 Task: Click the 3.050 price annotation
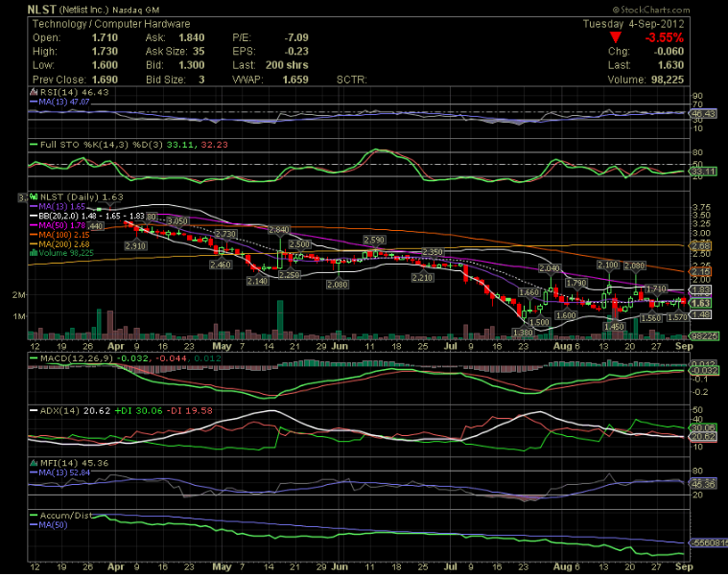(176, 220)
